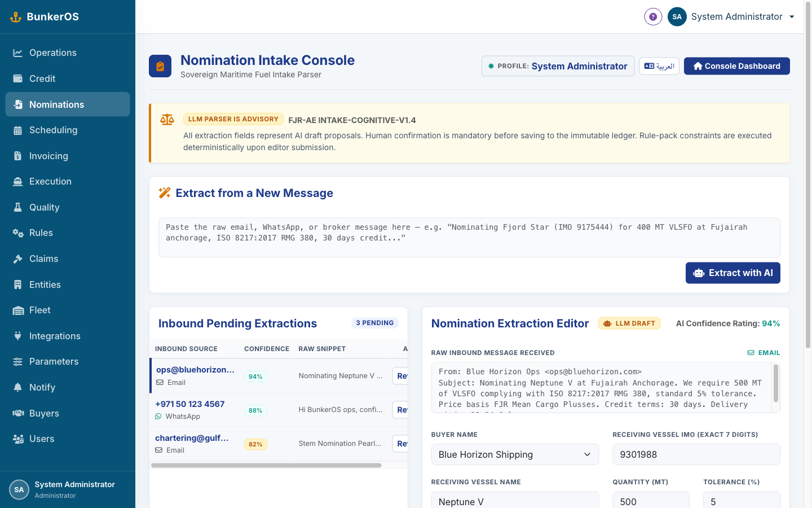Click the "Stem Nomination Pearl..." snippet
Viewport: 812px width, 508px height.
tap(340, 444)
